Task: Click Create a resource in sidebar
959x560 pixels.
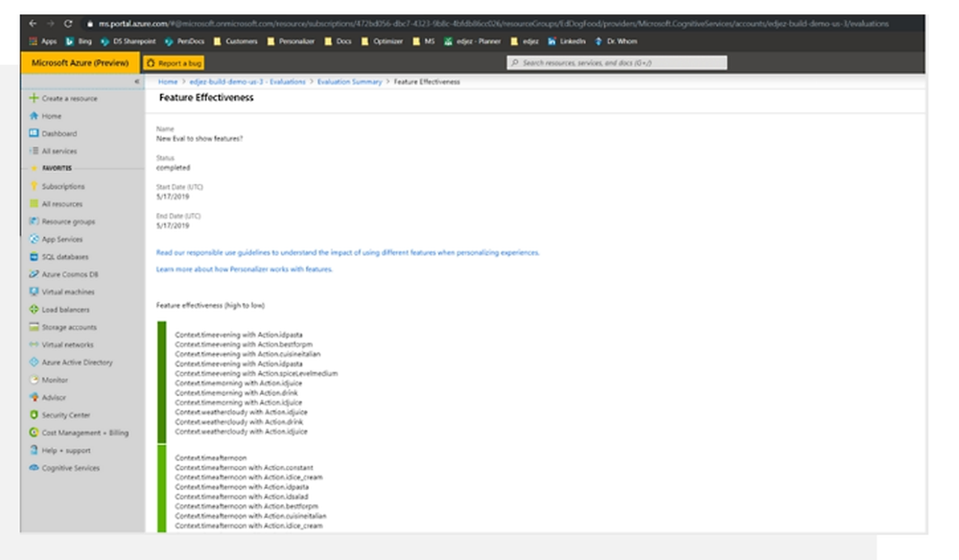Action: tap(63, 99)
